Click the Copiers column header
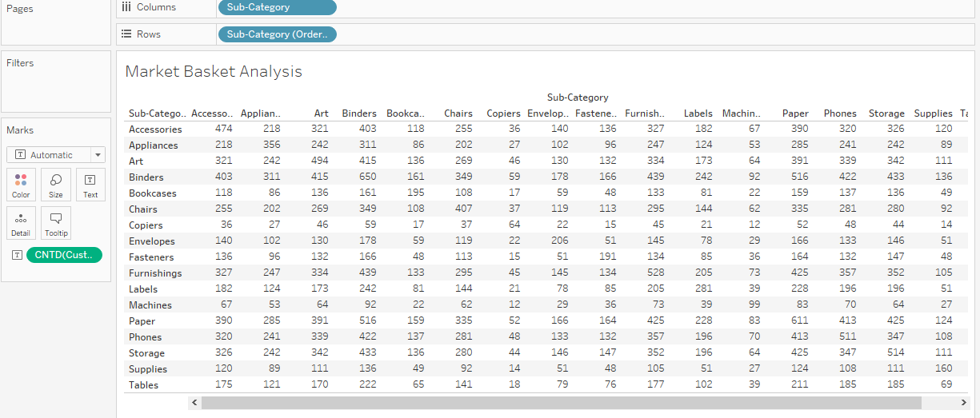980x418 pixels. (x=503, y=113)
